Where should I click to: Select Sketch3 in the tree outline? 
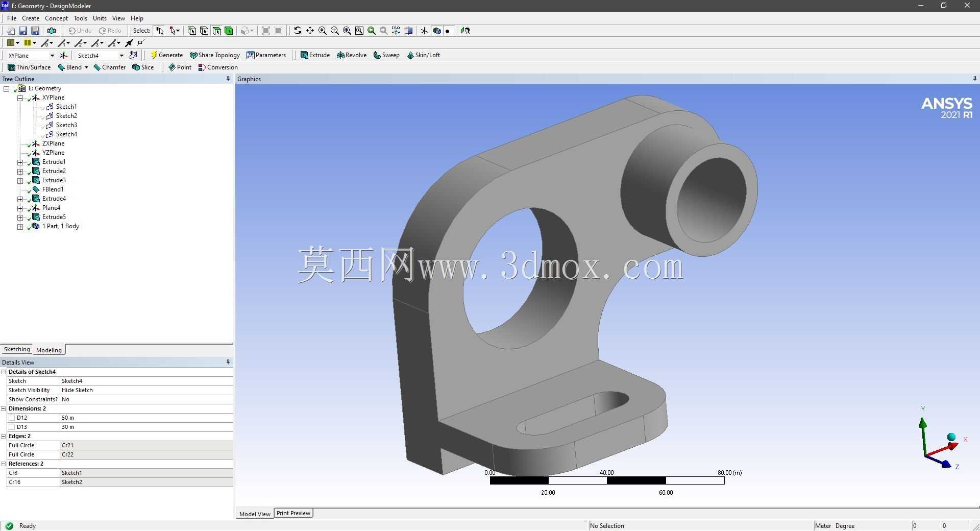coord(66,125)
